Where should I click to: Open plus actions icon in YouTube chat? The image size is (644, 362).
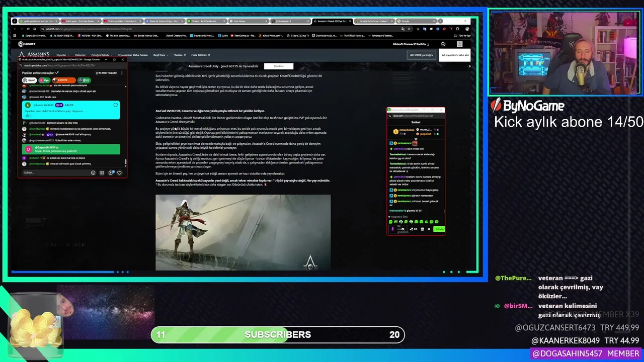[x=111, y=172]
